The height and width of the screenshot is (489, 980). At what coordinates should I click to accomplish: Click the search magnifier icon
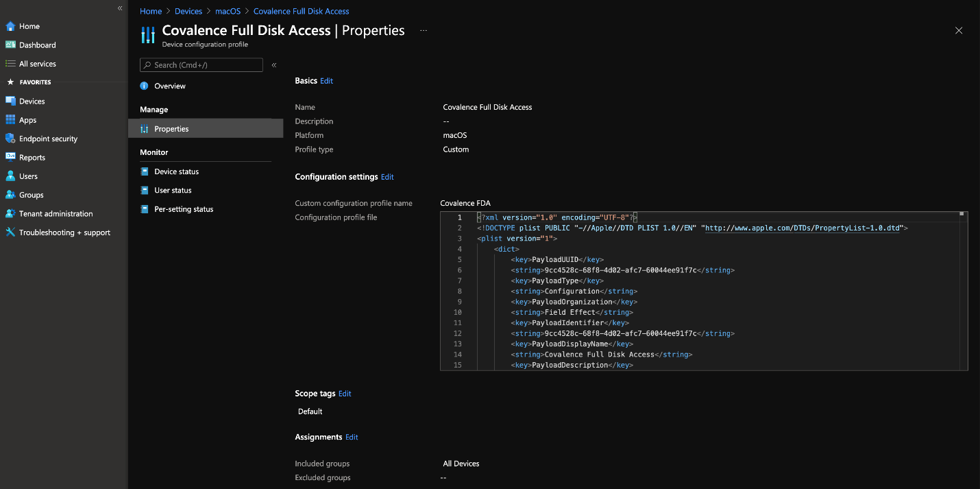[x=147, y=65]
